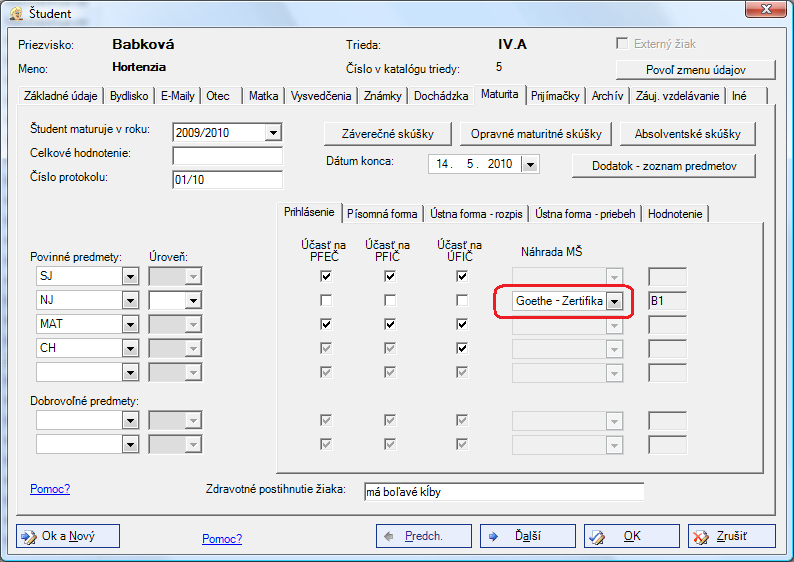Open the Úroveň dropdown for NJ

point(193,301)
